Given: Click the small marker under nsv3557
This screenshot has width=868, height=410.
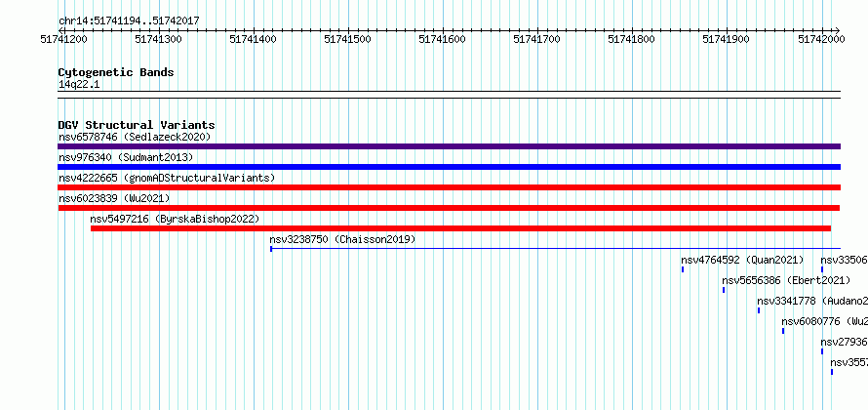Looking at the screenshot, I should click(832, 372).
